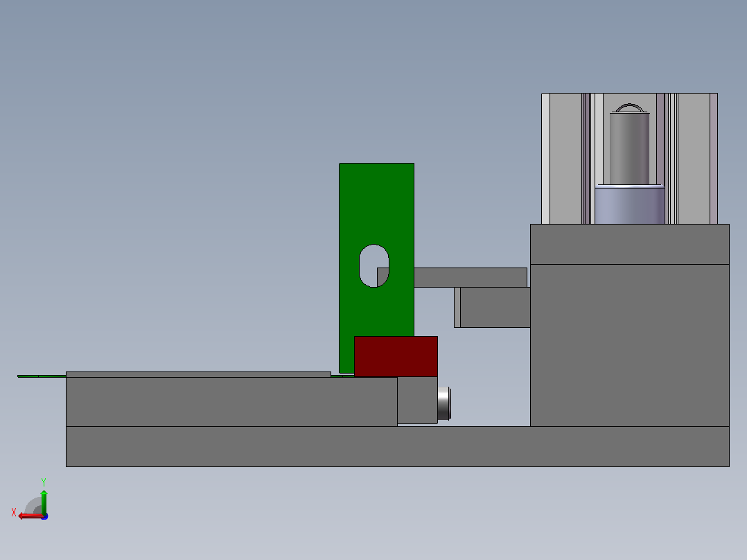The height and width of the screenshot is (560, 747).
Task: Select the long gray bottom base plate
Action: click(x=397, y=446)
